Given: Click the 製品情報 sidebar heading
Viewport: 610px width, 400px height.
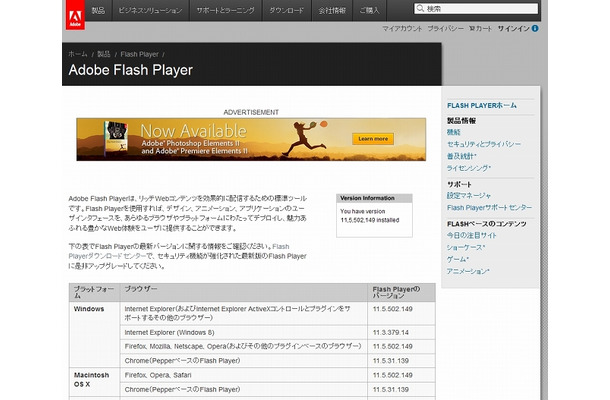Looking at the screenshot, I should point(461,121).
